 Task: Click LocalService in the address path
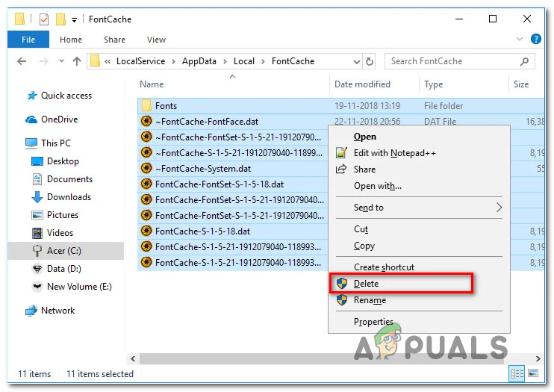[140, 61]
